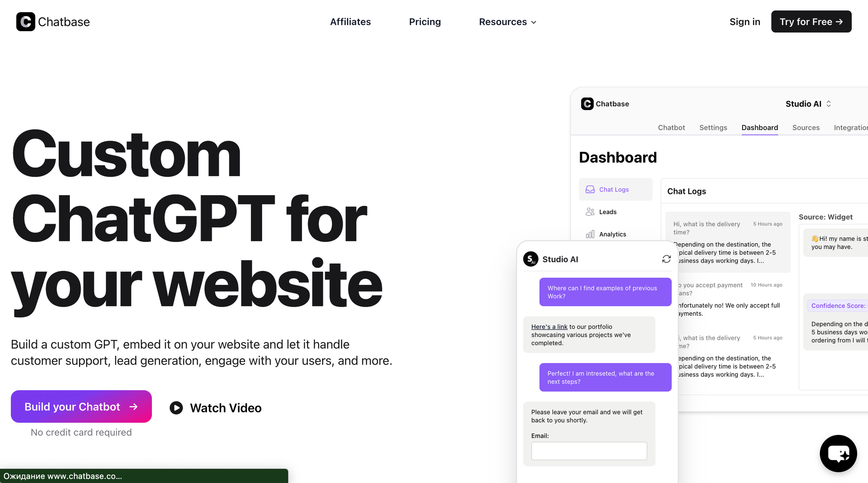Click the Try for Free link
Image resolution: width=868 pixels, height=483 pixels.
click(x=812, y=21)
